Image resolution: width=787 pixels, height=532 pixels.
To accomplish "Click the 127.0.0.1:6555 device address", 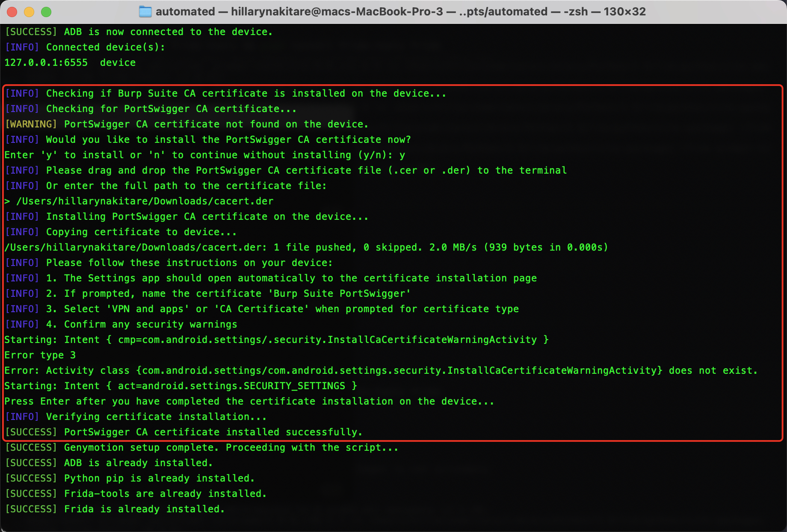I will pyautogui.click(x=46, y=62).
